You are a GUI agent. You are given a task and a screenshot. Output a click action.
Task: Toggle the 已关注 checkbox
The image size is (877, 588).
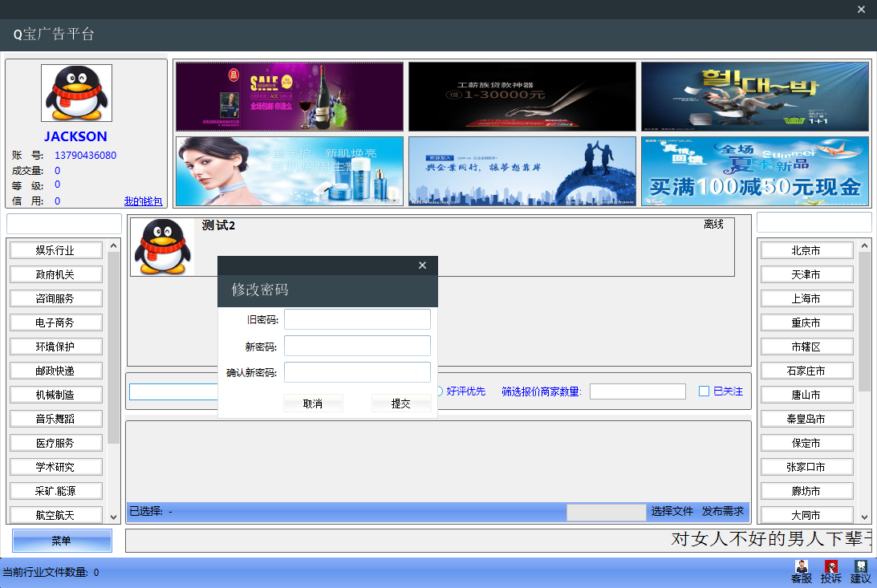click(704, 391)
